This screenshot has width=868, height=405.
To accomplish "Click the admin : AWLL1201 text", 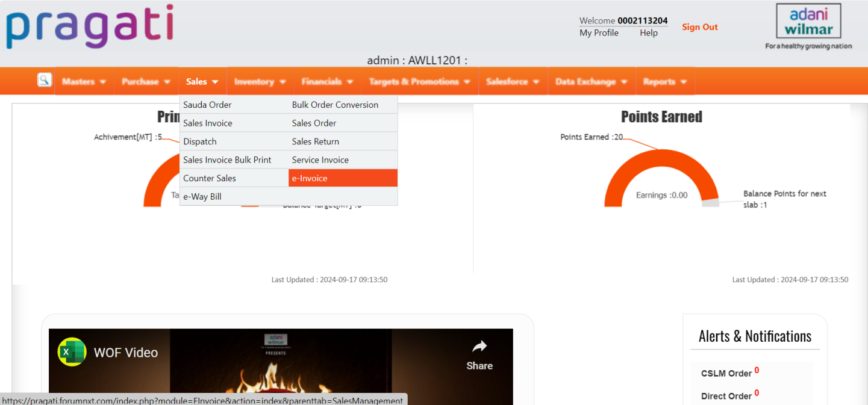I will [x=417, y=60].
